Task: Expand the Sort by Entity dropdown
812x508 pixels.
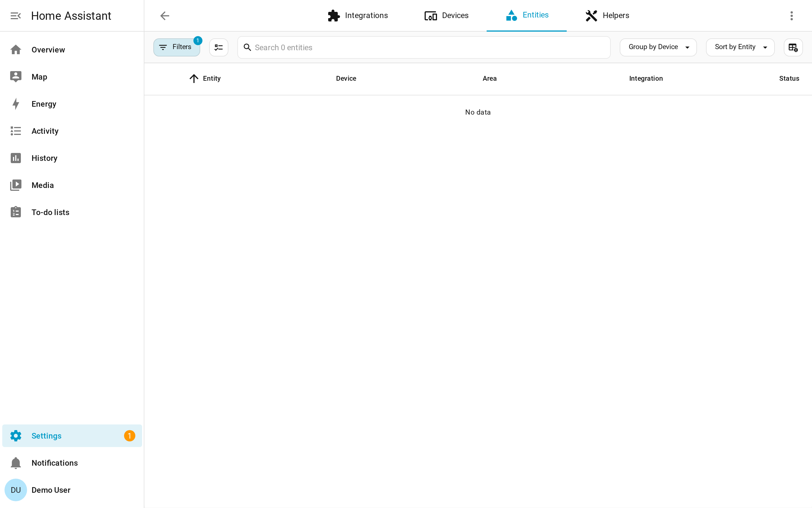Action: click(740, 47)
